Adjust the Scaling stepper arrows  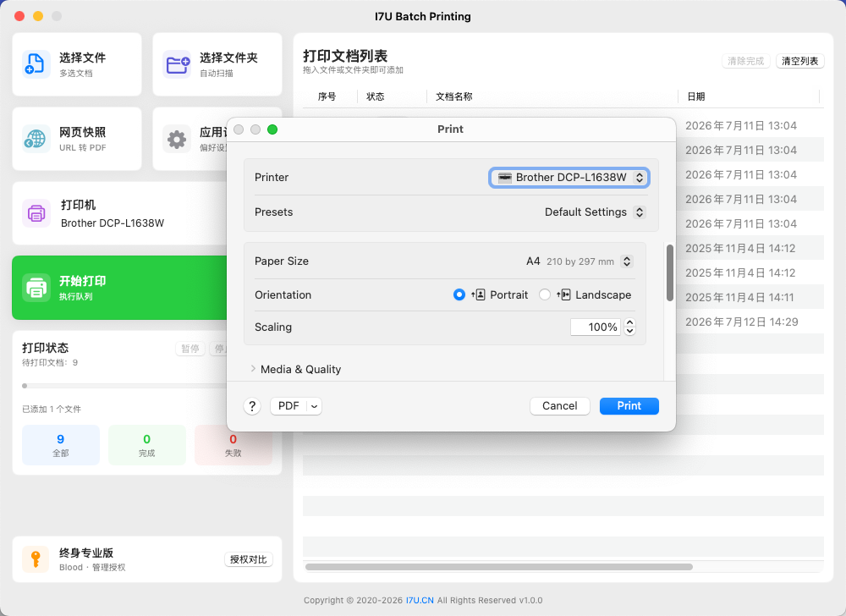(629, 327)
